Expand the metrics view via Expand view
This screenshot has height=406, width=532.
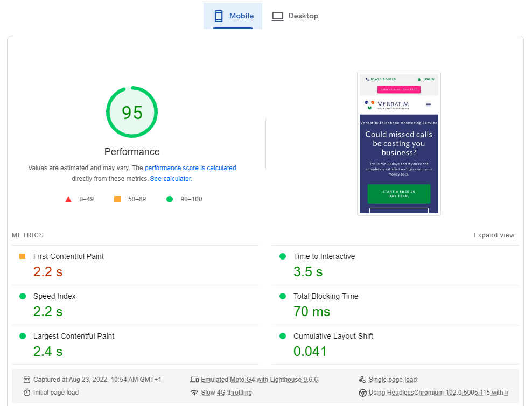[493, 235]
